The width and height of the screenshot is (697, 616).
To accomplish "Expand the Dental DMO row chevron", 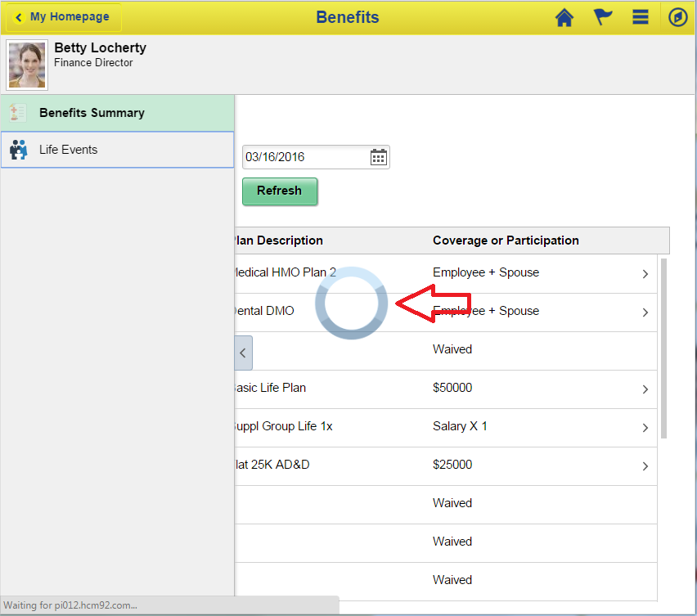I will click(x=645, y=312).
